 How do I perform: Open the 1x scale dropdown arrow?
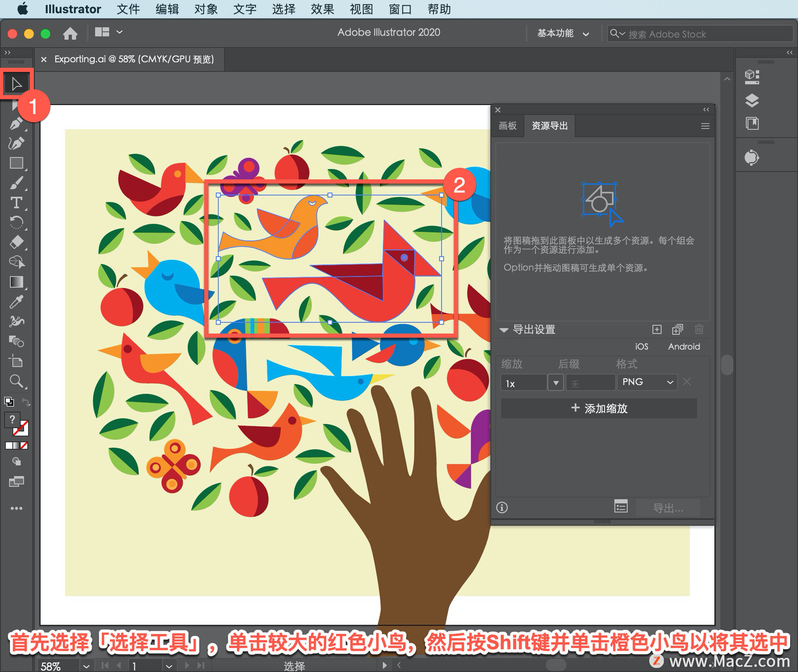pyautogui.click(x=556, y=383)
